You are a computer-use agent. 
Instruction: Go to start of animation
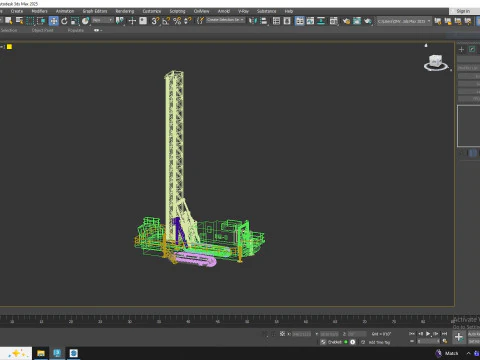coord(412,334)
